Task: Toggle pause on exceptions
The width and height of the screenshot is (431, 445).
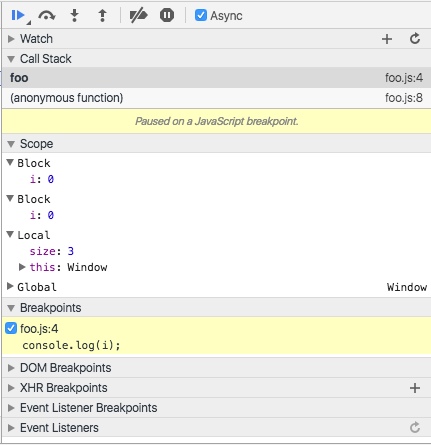Action: (167, 15)
